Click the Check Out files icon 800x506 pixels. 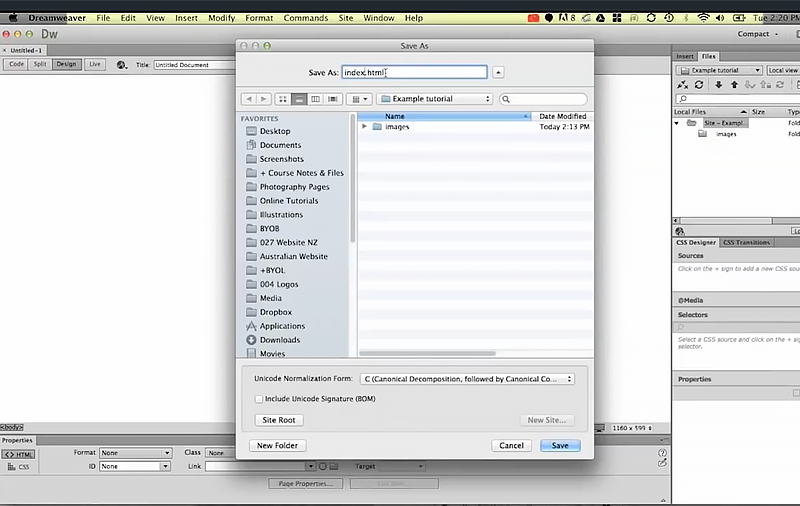pyautogui.click(x=749, y=85)
